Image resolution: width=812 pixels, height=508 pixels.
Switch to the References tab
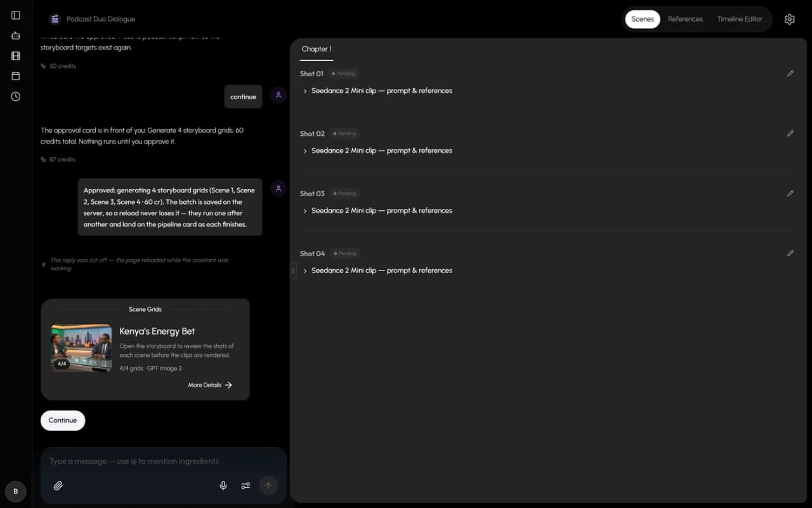click(x=685, y=19)
